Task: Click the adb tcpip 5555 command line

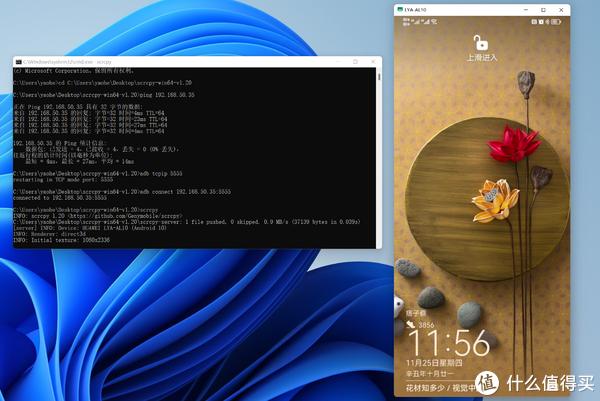Action: coord(98,173)
